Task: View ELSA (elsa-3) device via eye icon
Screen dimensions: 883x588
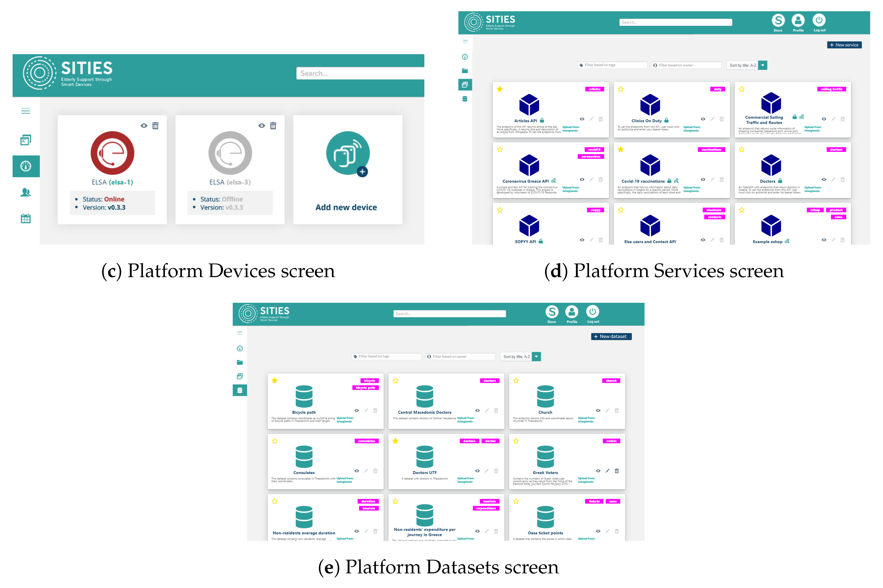Action: point(262,126)
